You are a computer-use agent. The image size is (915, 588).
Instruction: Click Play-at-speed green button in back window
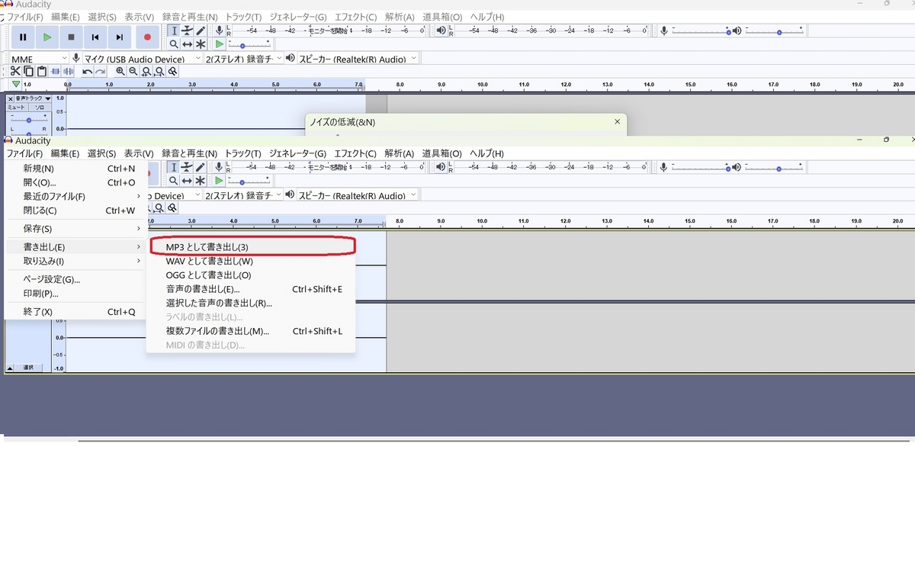(x=220, y=44)
